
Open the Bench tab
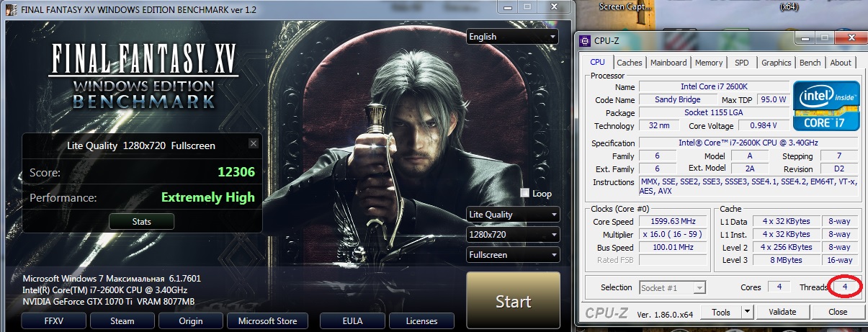(x=810, y=63)
